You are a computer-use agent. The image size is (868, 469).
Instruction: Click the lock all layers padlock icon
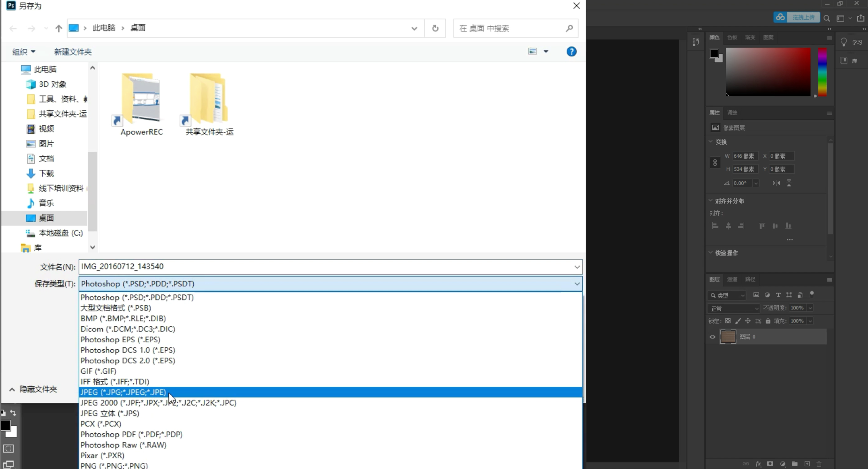coord(768,321)
